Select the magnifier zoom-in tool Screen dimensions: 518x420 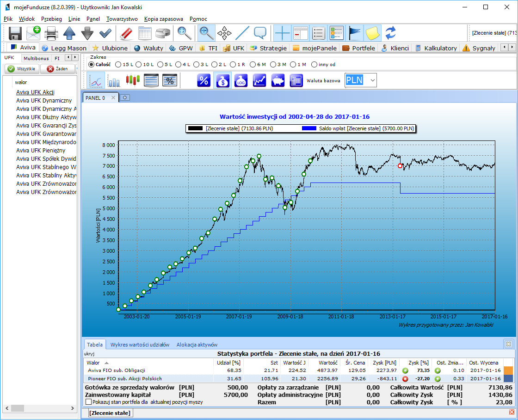tap(207, 33)
